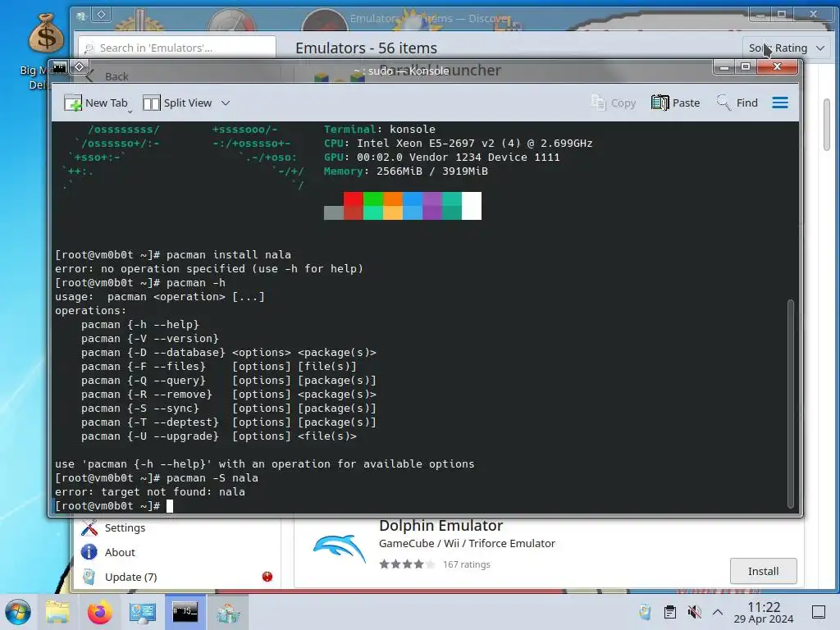Open System Settings taskbar icon
The image size is (840, 630).
[142, 612]
